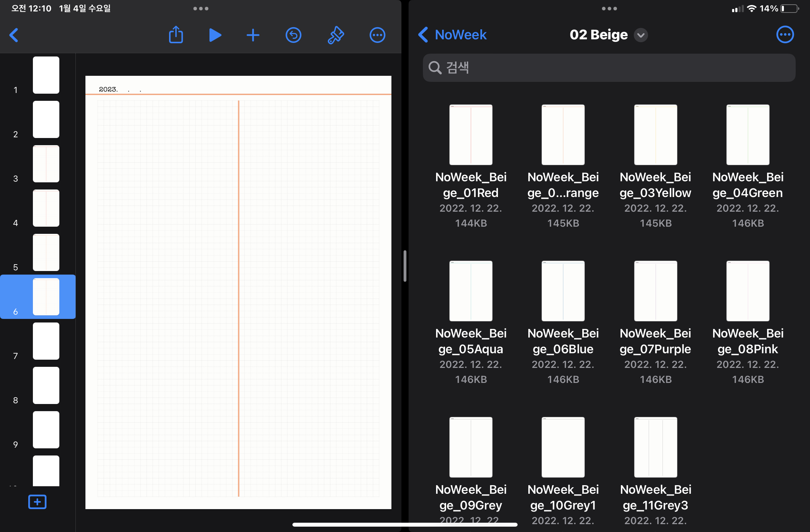Select slide 8 thumbnail in navigator
The width and height of the screenshot is (810, 532).
point(46,385)
